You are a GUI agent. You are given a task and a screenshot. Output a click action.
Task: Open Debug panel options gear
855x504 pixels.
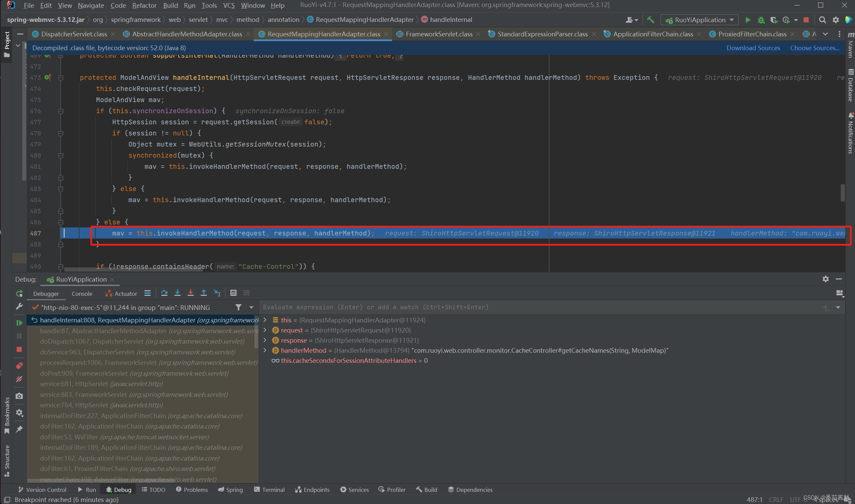(826, 279)
